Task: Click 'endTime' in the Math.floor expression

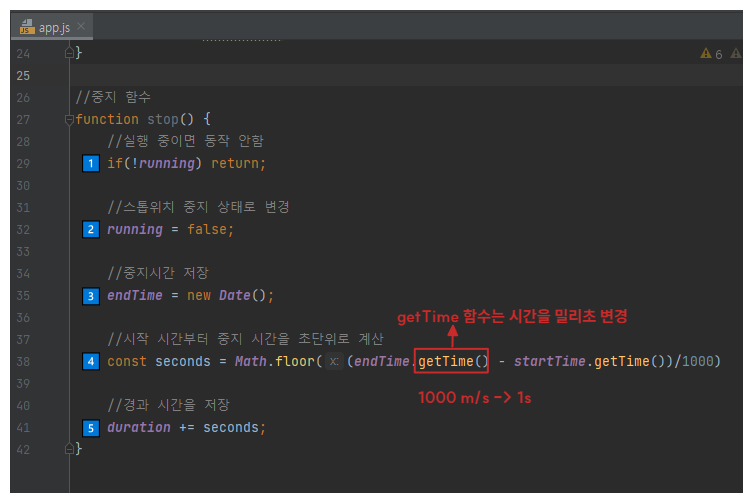Action: click(382, 361)
